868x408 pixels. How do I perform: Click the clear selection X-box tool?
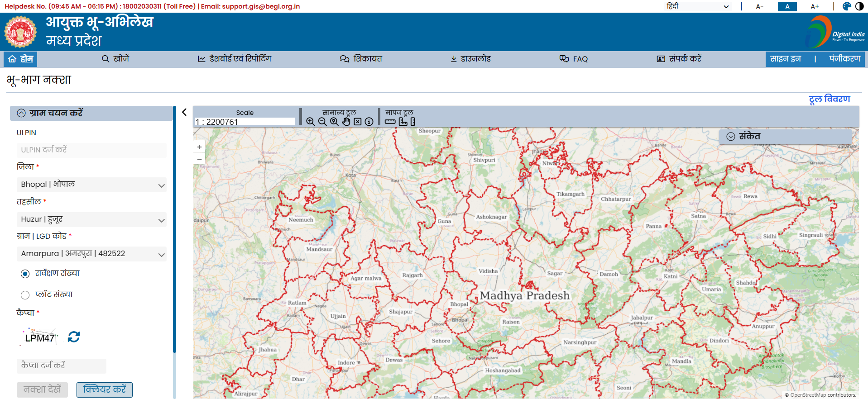point(358,122)
